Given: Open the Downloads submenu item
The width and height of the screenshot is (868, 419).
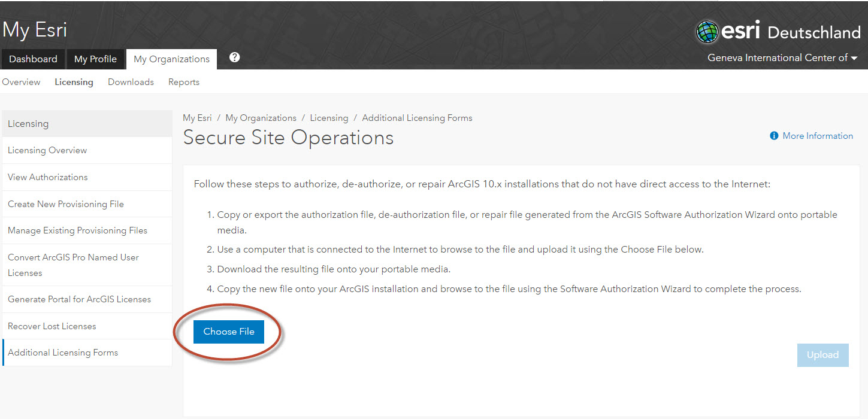Looking at the screenshot, I should 131,82.
